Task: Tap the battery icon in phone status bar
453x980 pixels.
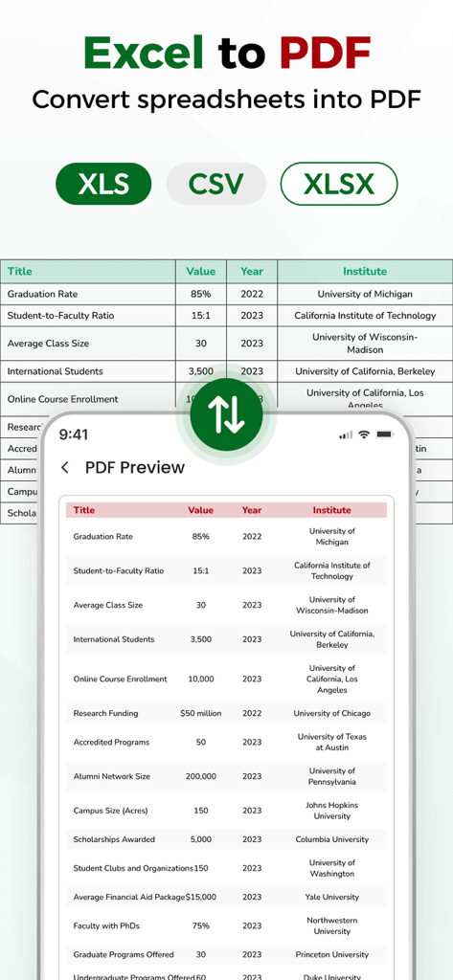Action: 384,434
